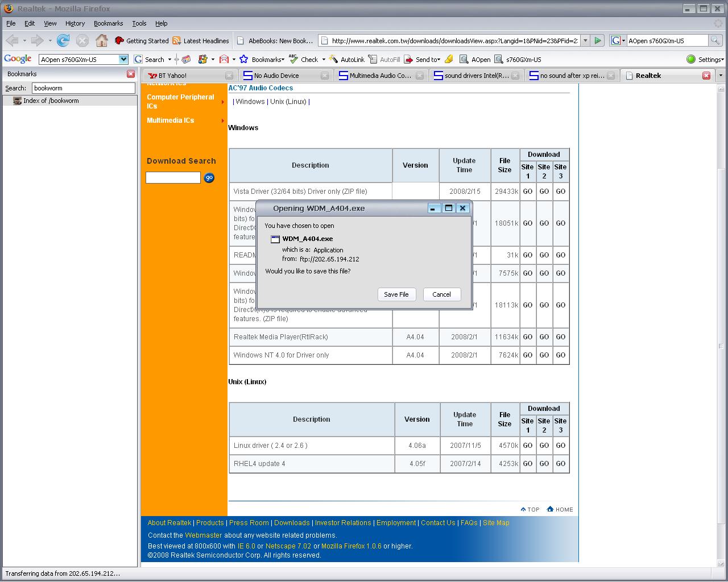Image resolution: width=728 pixels, height=582 pixels.
Task: Click HOME link near page bottom
Action: [x=560, y=509]
